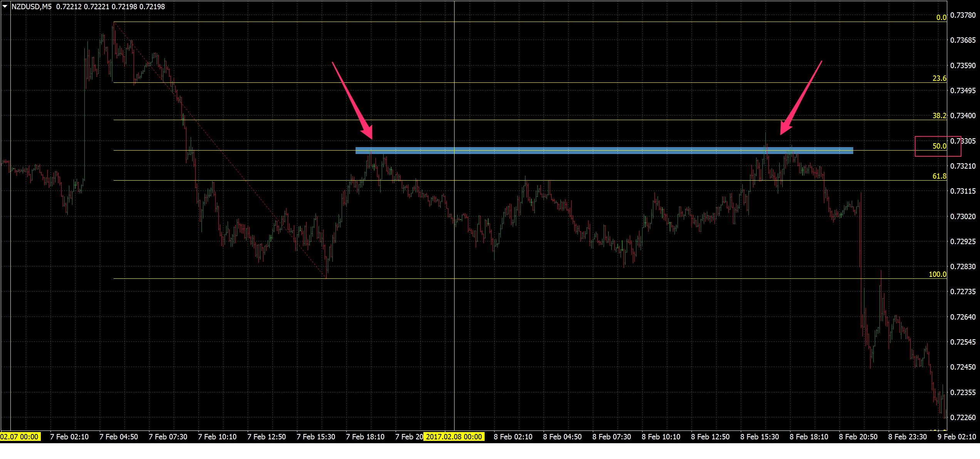This screenshot has height=459, width=980.
Task: Click the 0.73210 price on the scale
Action: click(963, 166)
